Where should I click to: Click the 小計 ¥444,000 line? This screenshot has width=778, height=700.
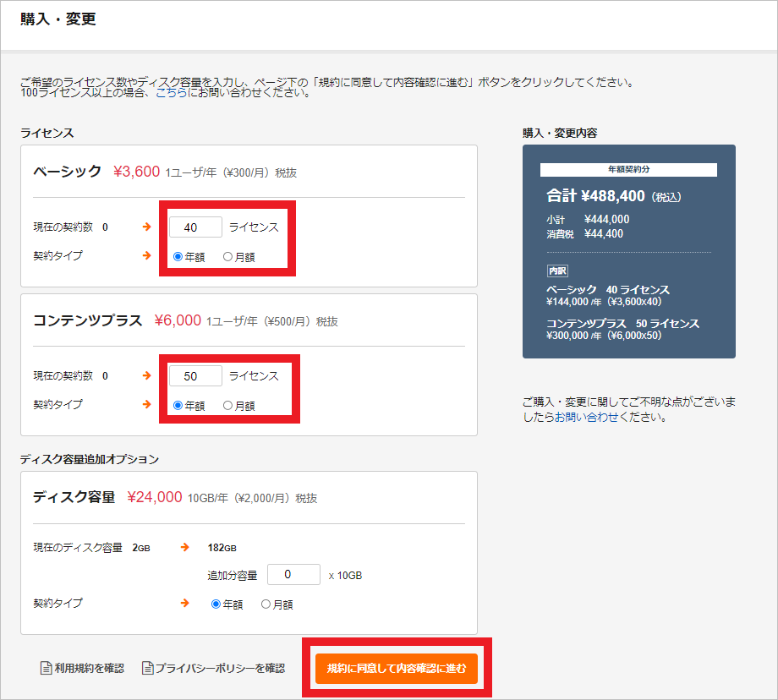point(588,219)
